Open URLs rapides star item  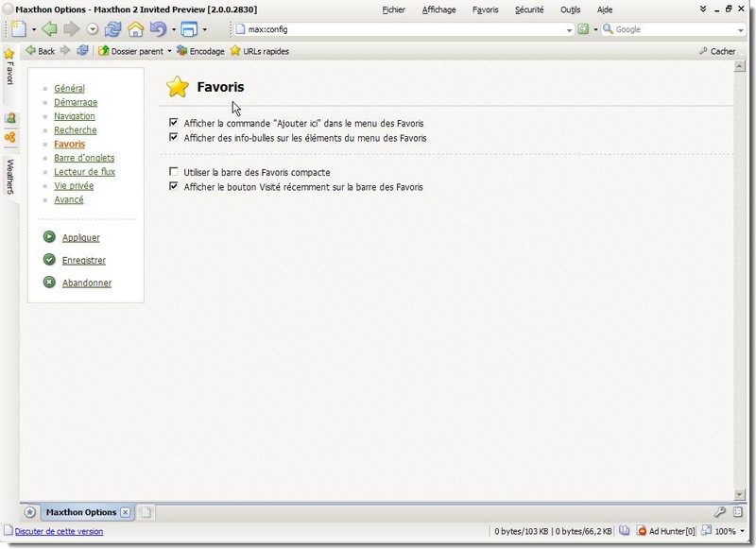[x=260, y=51]
